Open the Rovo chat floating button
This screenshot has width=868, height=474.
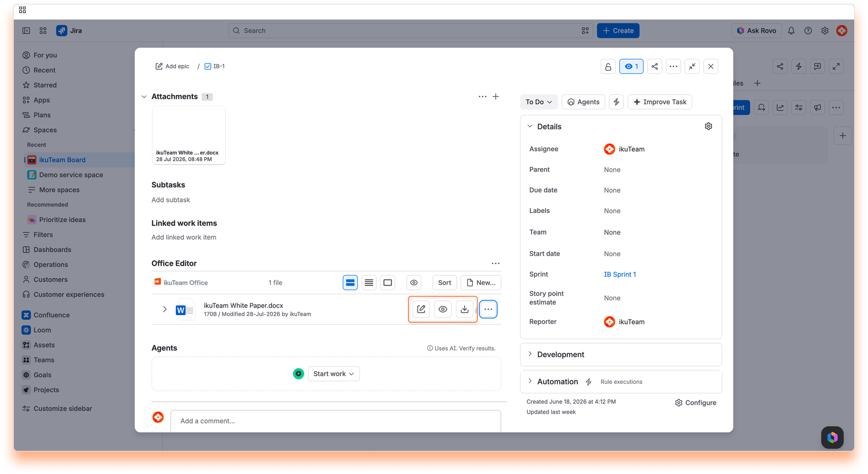[832, 437]
